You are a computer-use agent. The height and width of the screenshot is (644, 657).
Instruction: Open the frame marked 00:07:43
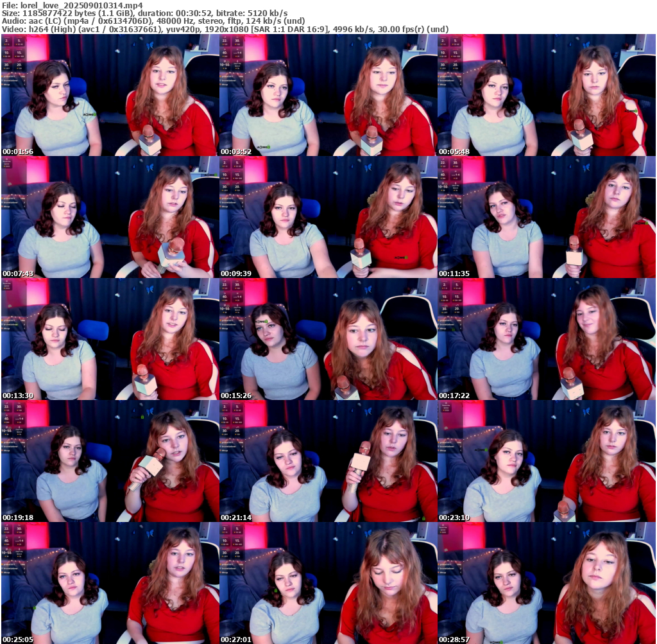(x=110, y=217)
